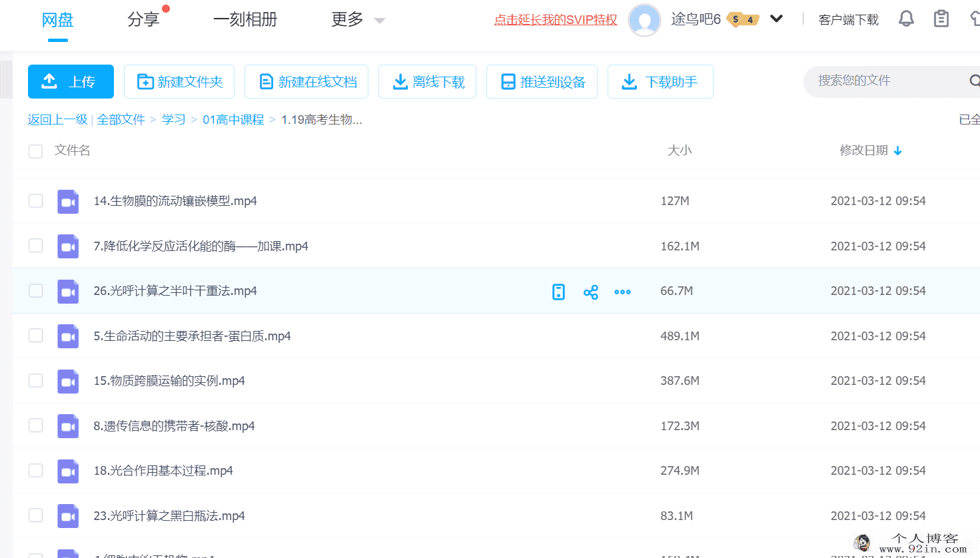This screenshot has width=980, height=558.
Task: Click 返回上一级 breadcrumb link
Action: [58, 120]
